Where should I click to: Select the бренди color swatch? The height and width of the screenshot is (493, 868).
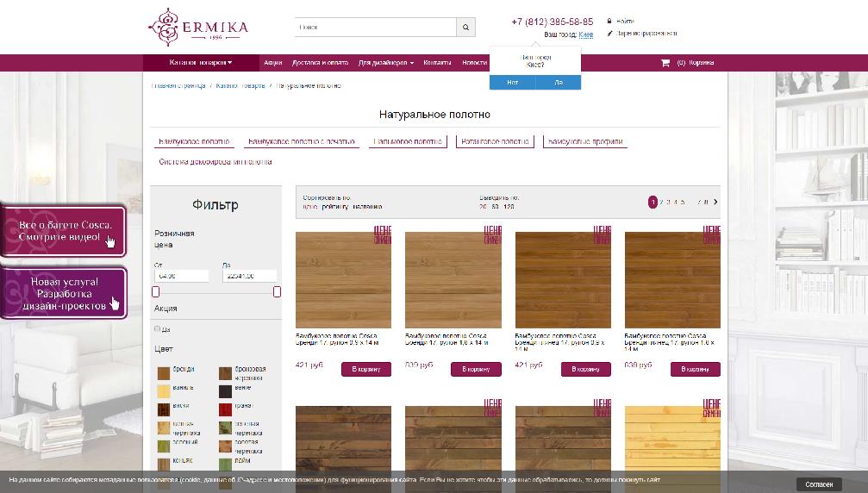click(x=163, y=373)
